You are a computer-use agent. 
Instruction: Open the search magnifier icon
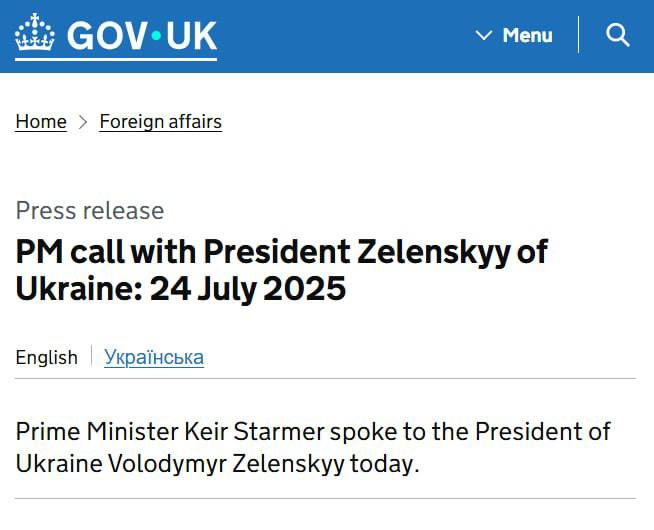click(x=618, y=35)
